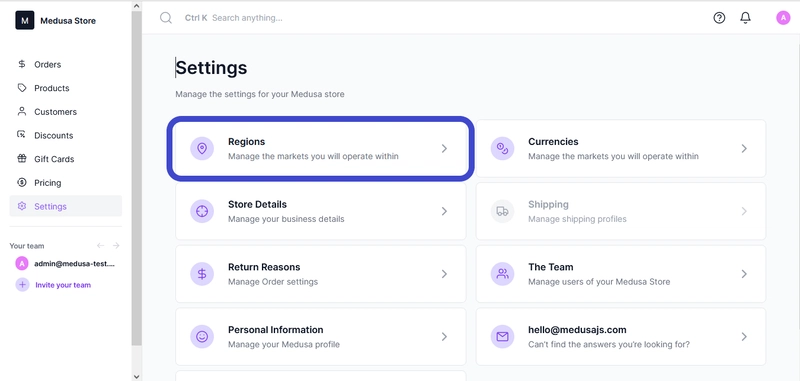Expand the Return Reasons card chevron
The width and height of the screenshot is (800, 381).
[x=444, y=274]
